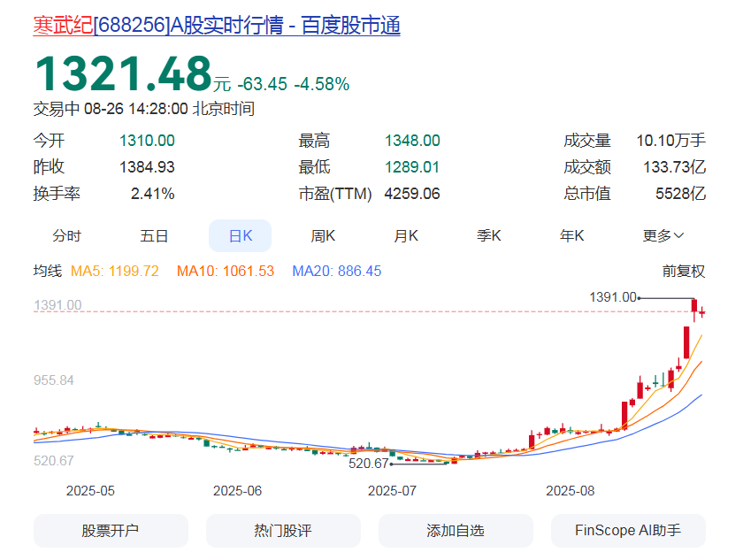Click the tallest red candlestick near chart top
Screen dimensions: 743x560
coord(686,342)
